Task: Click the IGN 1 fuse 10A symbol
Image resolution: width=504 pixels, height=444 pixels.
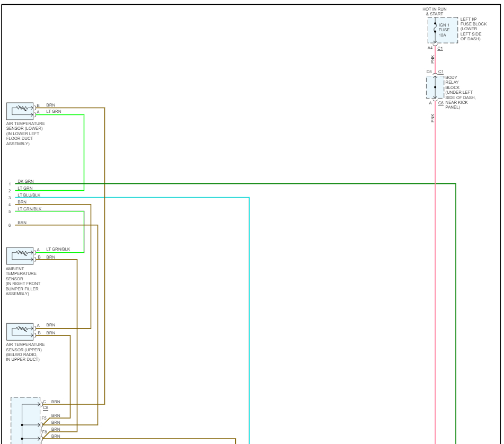Action: (443, 30)
